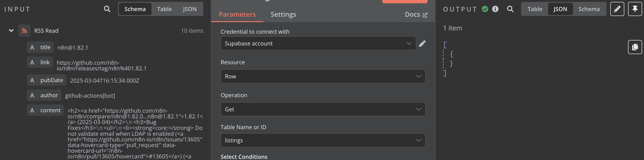
Task: Collapse the RSS Read schema tree
Action: point(11,31)
